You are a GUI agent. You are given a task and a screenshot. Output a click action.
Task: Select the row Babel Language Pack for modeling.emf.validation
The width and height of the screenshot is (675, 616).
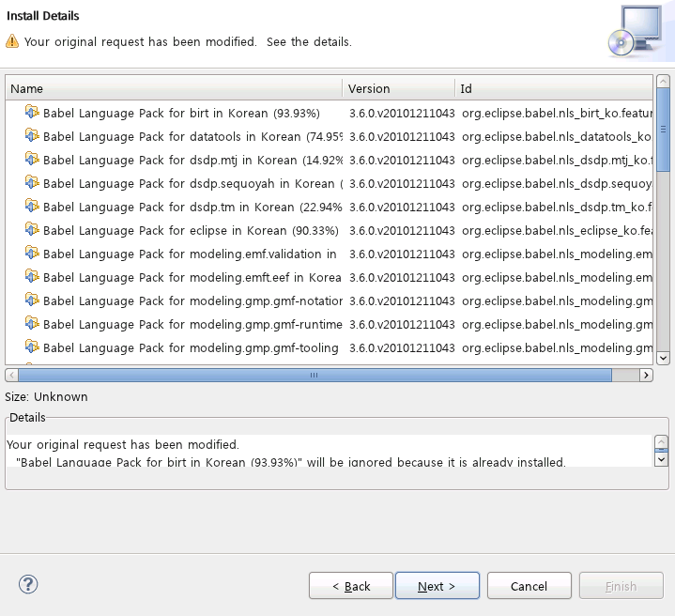coord(330,254)
